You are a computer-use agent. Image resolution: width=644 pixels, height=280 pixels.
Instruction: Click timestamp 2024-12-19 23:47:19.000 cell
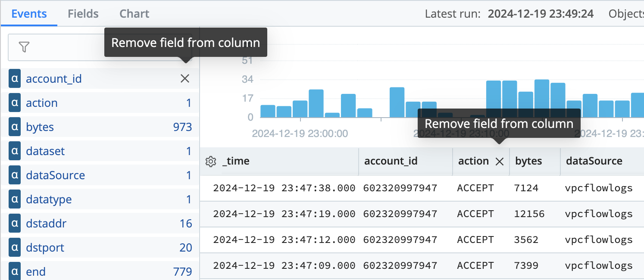(x=284, y=214)
